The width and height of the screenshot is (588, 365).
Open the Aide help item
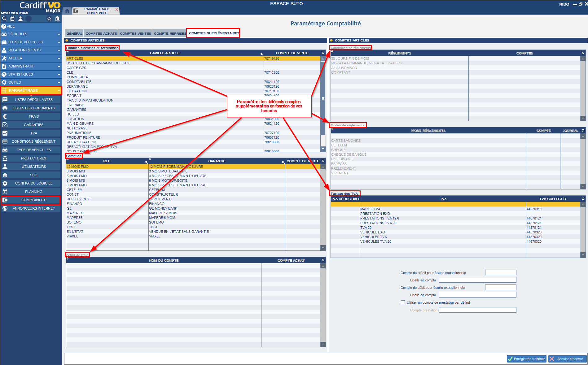[31, 26]
